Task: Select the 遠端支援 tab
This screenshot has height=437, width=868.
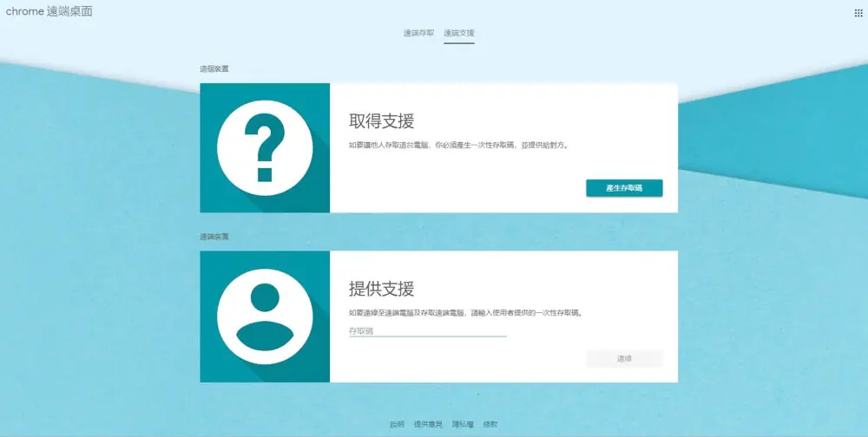Action: (x=459, y=33)
